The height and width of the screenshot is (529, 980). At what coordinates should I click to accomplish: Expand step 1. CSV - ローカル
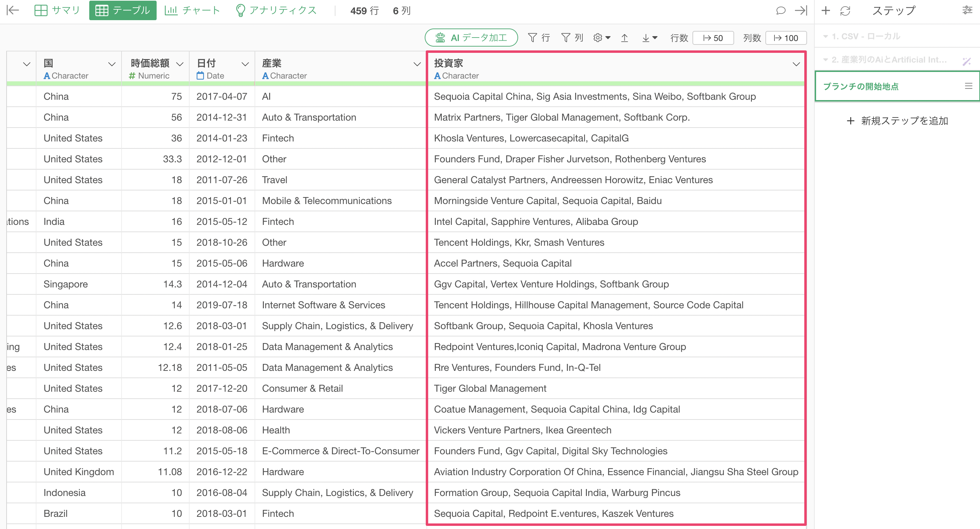tap(825, 36)
